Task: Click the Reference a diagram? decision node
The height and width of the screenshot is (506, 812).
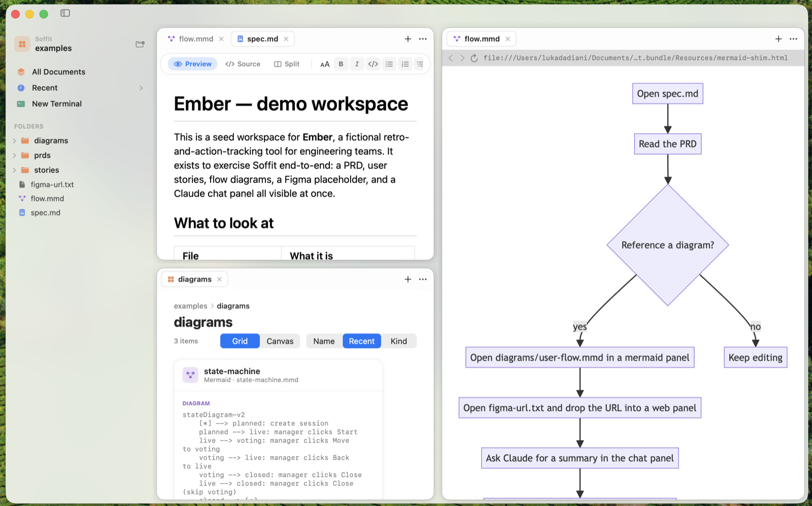Action: coord(668,245)
